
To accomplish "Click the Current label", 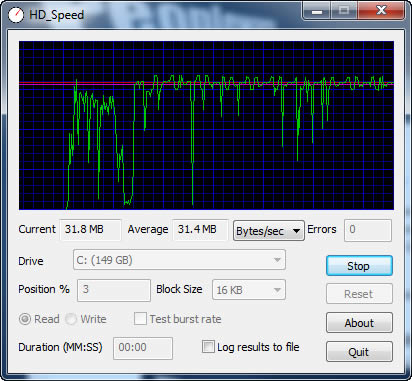I will pos(37,229).
